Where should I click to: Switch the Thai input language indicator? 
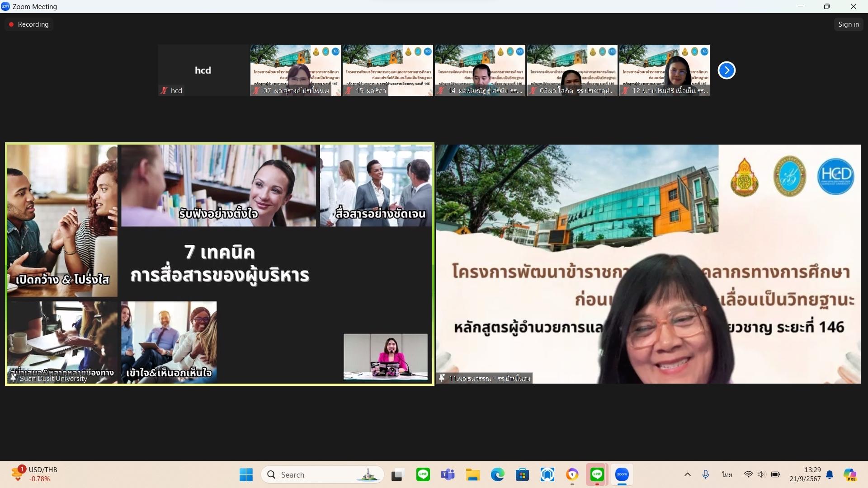[x=726, y=474]
